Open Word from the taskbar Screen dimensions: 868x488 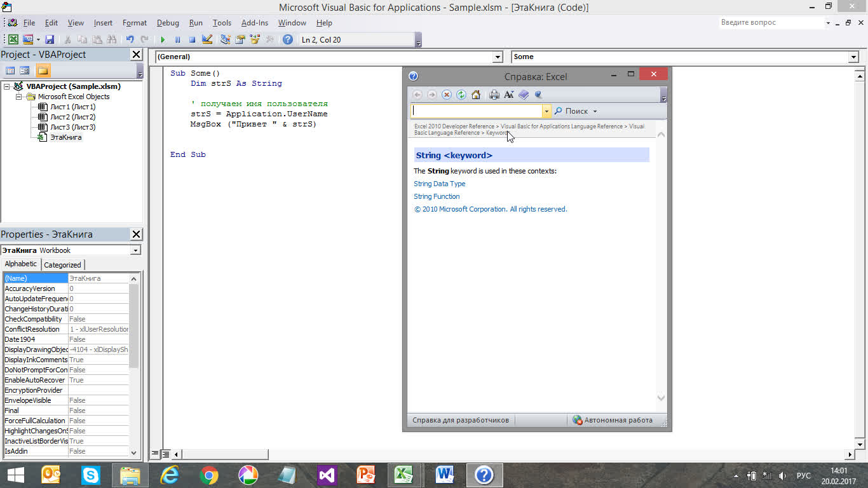tap(445, 475)
